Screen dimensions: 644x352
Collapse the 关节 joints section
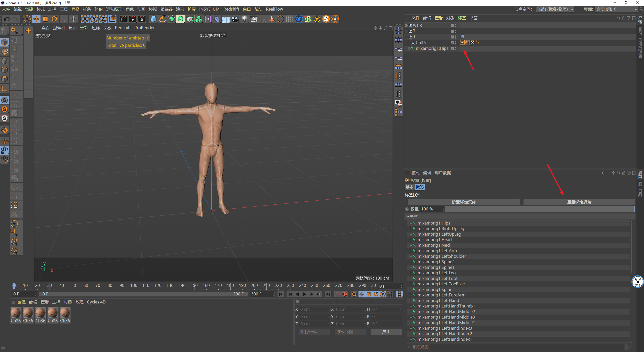[x=408, y=216]
